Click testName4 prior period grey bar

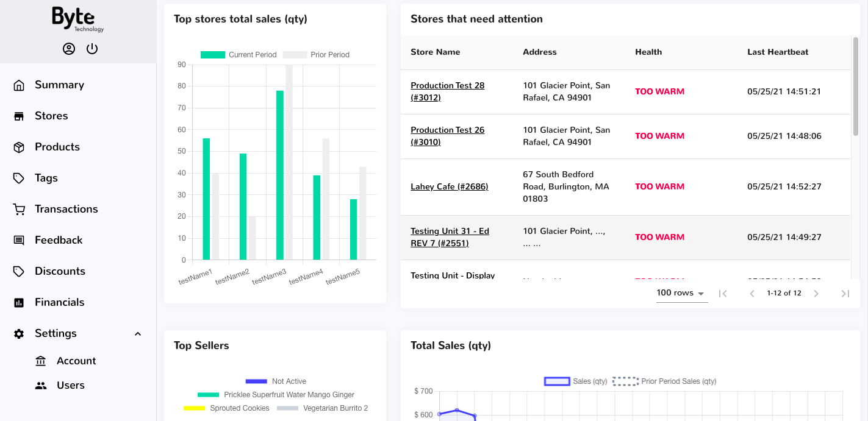pos(326,199)
